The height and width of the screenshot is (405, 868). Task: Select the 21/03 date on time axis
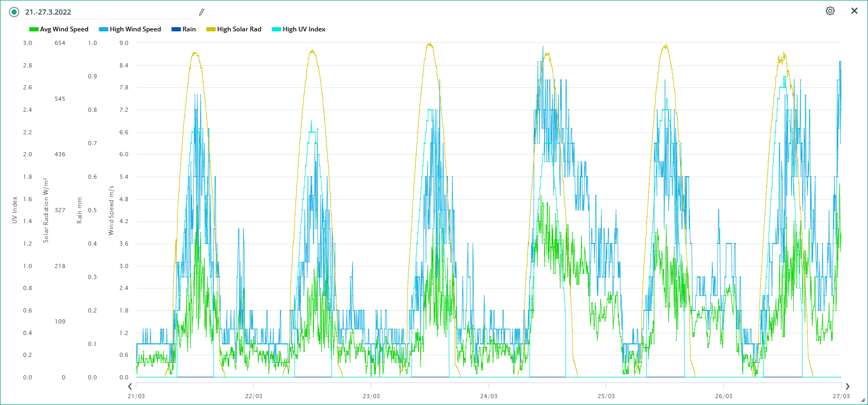coord(136,396)
